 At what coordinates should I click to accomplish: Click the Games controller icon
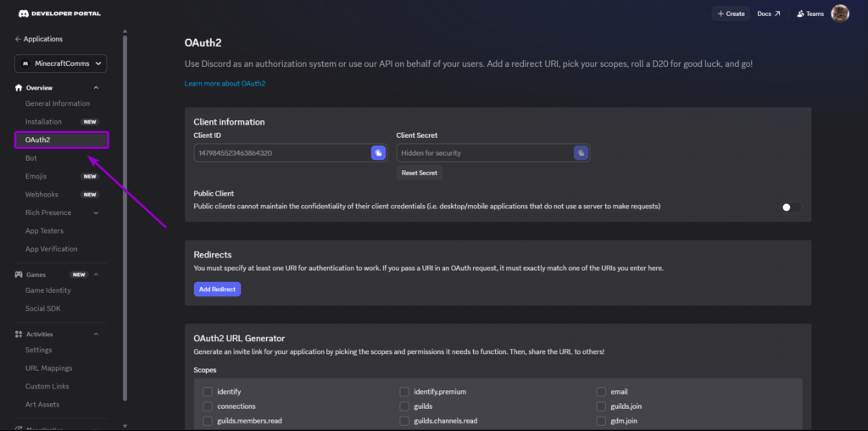click(x=19, y=274)
